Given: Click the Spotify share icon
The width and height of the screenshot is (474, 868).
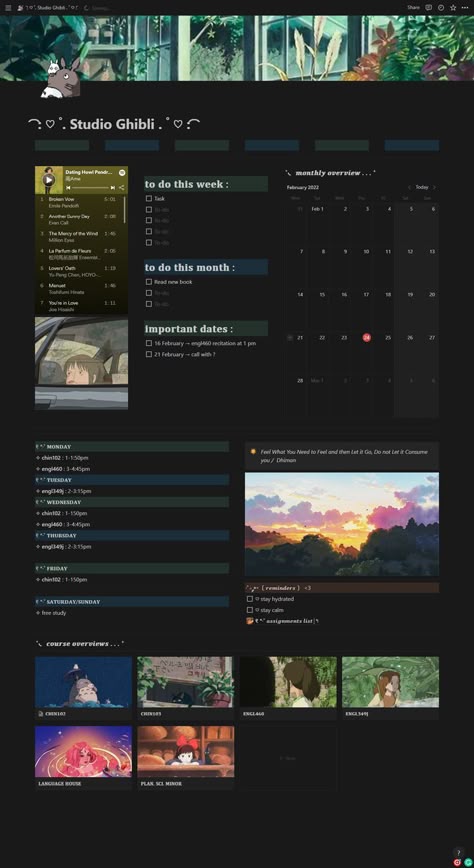Looking at the screenshot, I should tap(121, 188).
